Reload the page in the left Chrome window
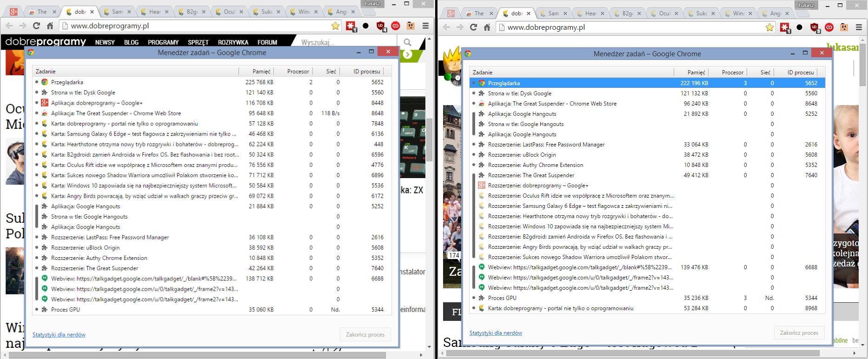Viewport: 868px width, 359px height. 36,26
